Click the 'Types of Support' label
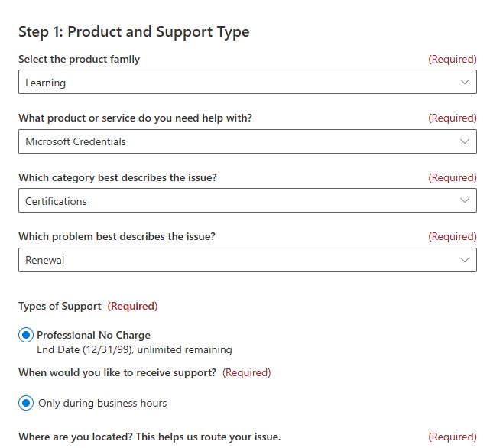 (x=60, y=306)
